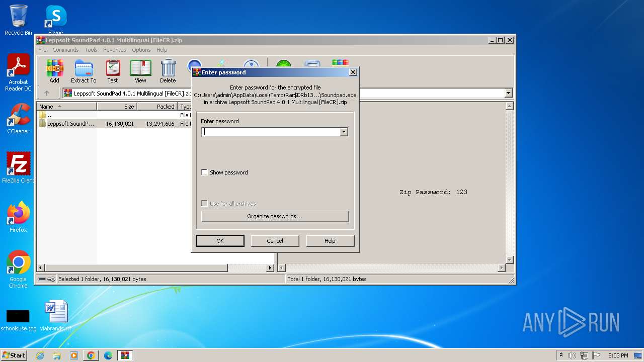Open the File menu
This screenshot has height=362, width=644.
(42, 50)
